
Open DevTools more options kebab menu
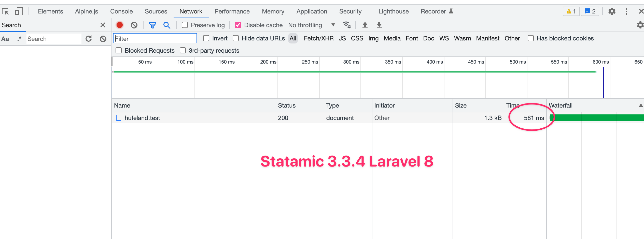pos(626,11)
